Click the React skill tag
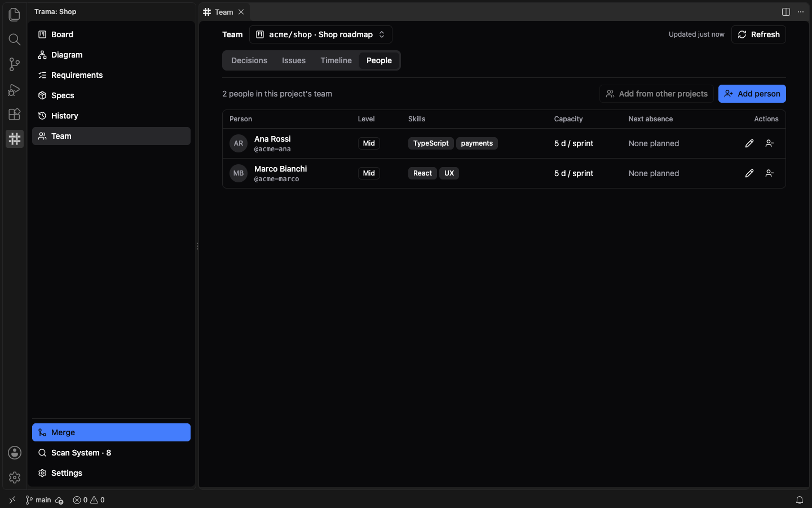Viewport: 812px width, 508px height. point(422,173)
